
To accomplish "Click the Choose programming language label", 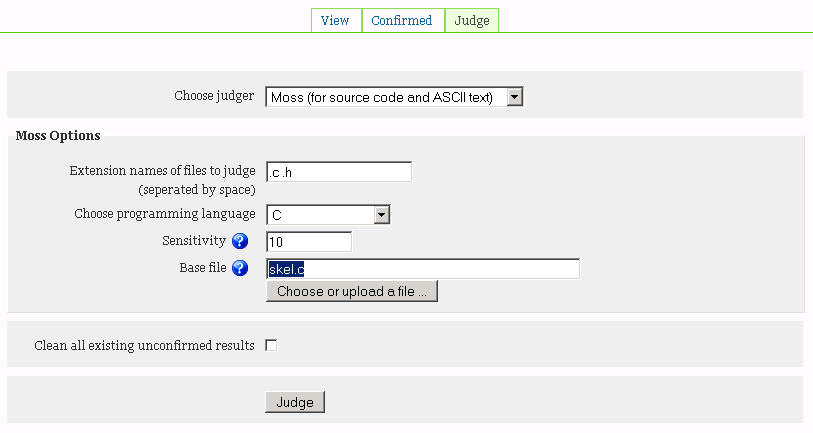I will tap(165, 214).
